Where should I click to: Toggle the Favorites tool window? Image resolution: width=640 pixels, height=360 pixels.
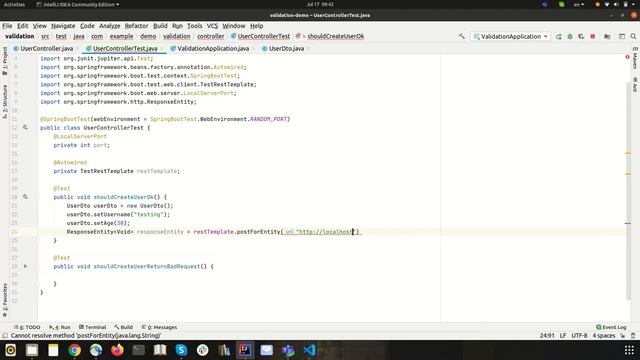click(x=4, y=300)
